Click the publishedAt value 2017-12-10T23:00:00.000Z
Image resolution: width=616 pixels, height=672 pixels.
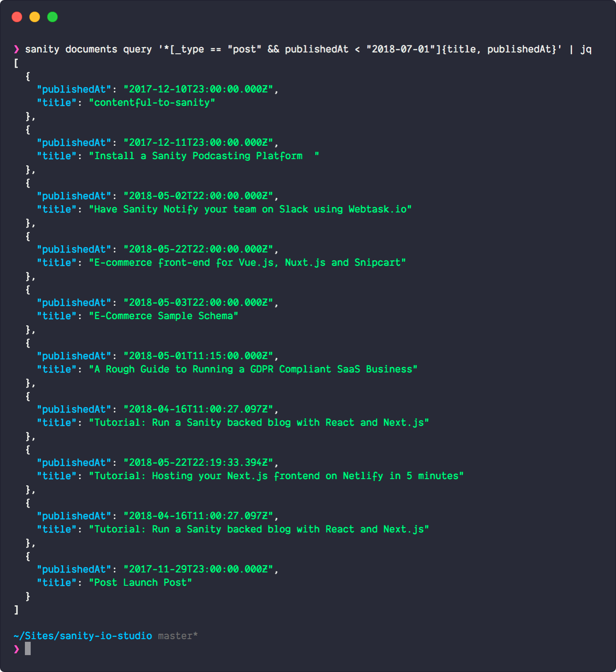pos(199,89)
